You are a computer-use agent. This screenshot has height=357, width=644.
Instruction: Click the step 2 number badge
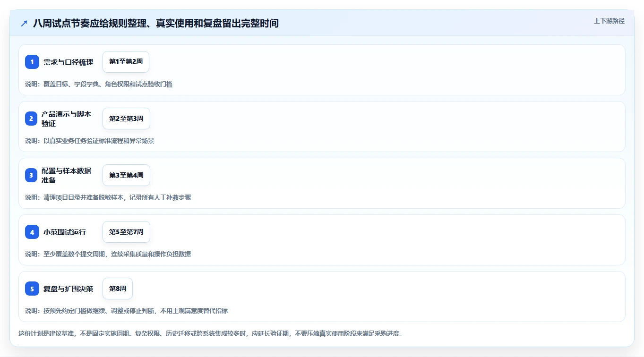[32, 119]
